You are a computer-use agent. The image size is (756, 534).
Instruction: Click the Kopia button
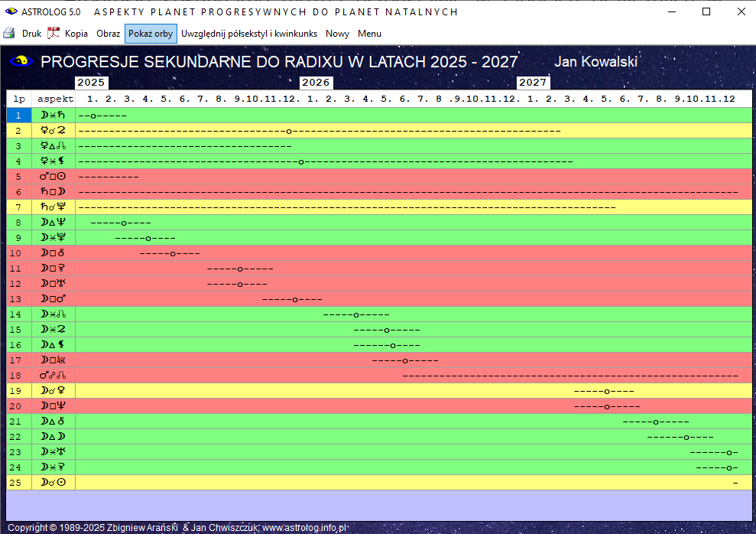click(x=76, y=34)
